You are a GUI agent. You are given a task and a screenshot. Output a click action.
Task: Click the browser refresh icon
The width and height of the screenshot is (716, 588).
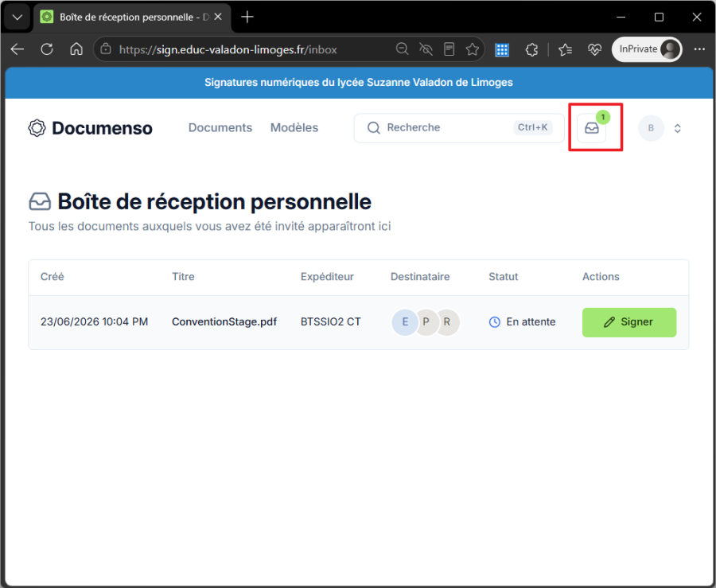click(x=47, y=49)
